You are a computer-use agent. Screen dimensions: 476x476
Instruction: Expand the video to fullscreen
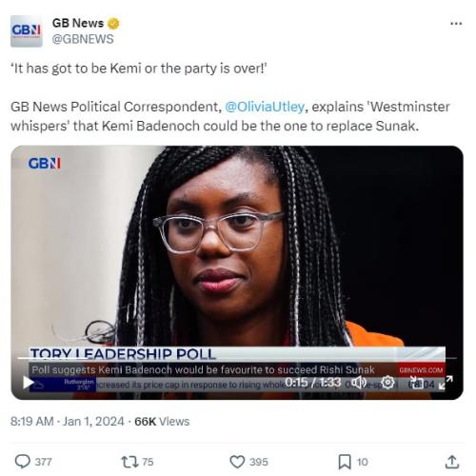[446, 383]
